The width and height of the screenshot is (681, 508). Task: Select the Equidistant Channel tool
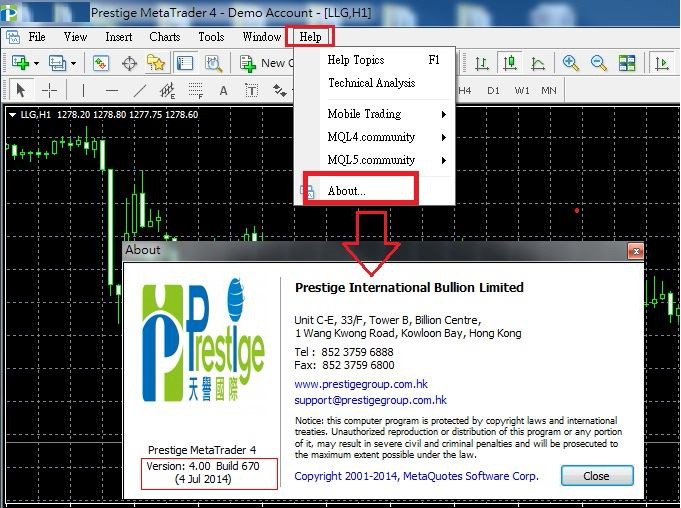coord(167,90)
